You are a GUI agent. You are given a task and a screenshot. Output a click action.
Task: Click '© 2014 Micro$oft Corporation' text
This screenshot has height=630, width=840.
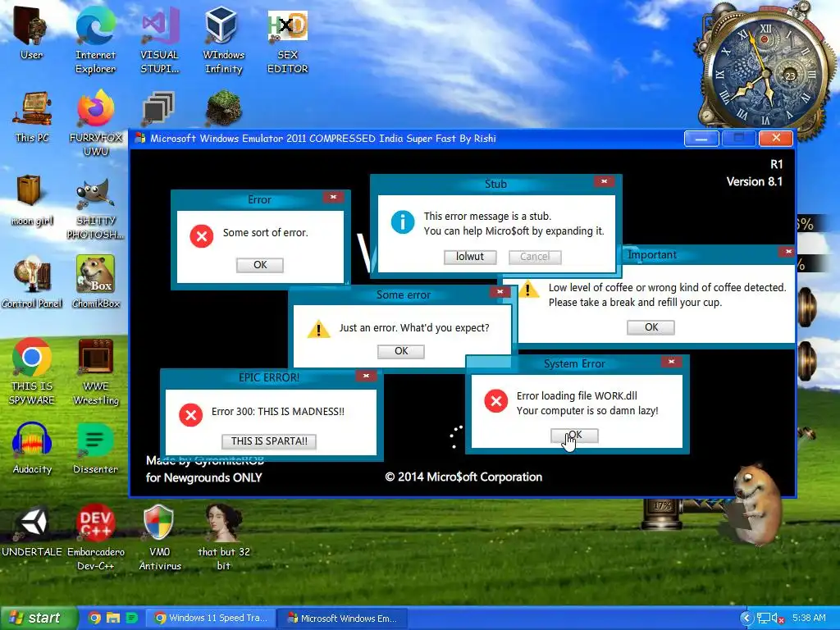click(x=463, y=477)
